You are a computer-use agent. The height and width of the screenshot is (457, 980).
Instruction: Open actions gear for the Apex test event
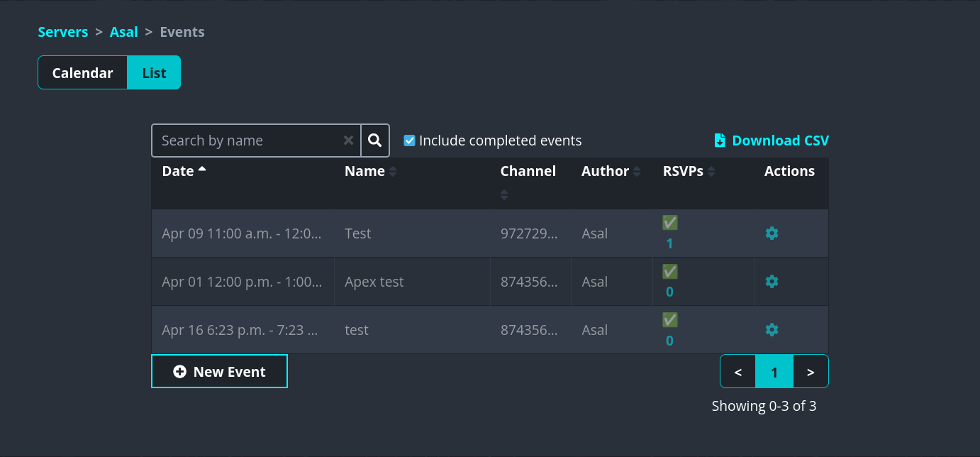tap(772, 281)
